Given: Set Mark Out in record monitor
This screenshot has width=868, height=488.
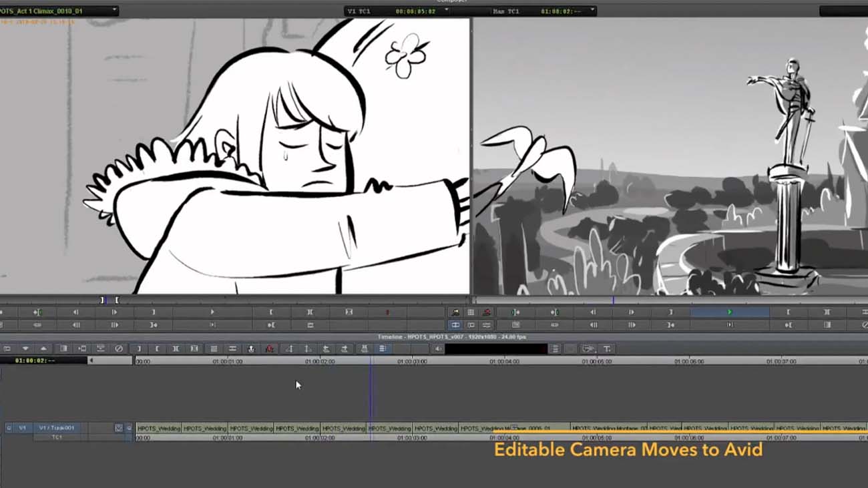Looking at the screenshot, I should click(670, 312).
